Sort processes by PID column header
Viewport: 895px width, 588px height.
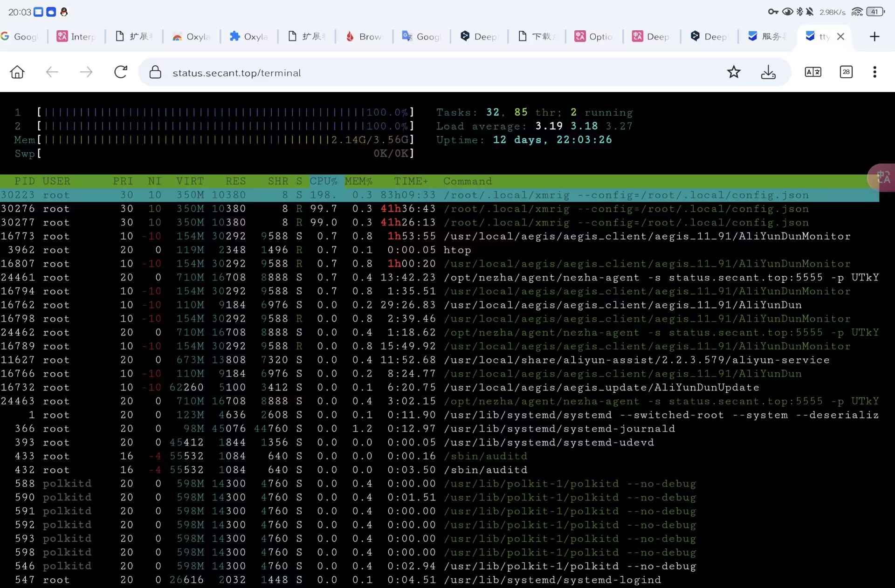[x=25, y=181]
